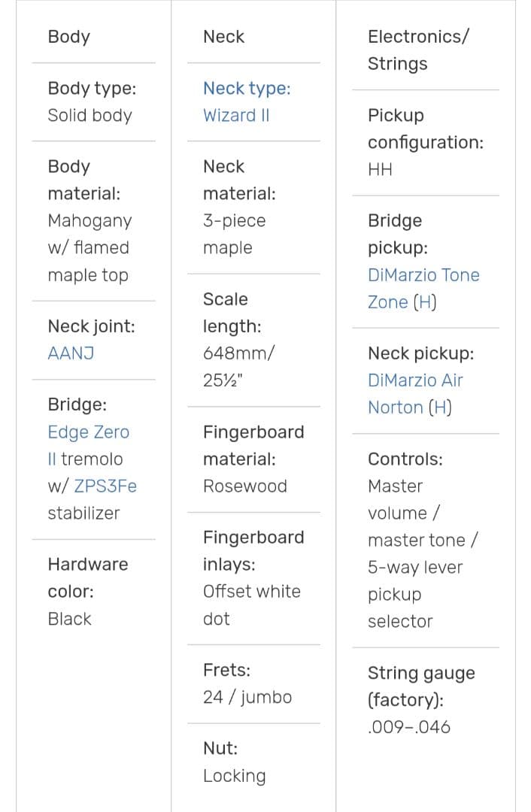Image resolution: width=531 pixels, height=812 pixels.
Task: Open the AANJ neck joint link
Action: coord(70,353)
